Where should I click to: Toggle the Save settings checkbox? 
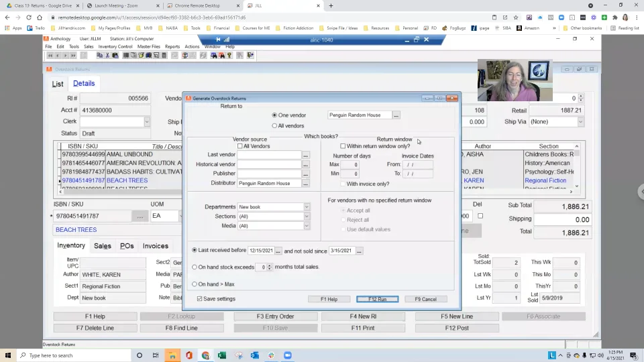[200, 299]
